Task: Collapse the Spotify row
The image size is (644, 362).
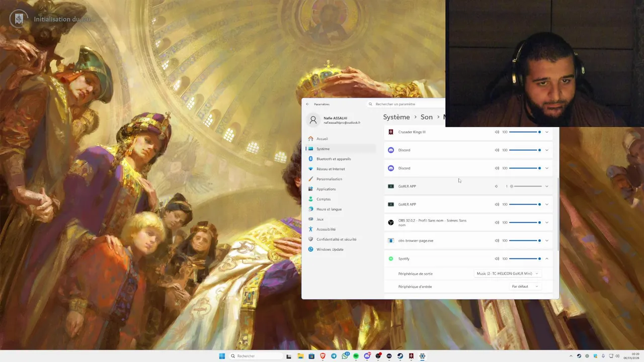Action: click(547, 259)
